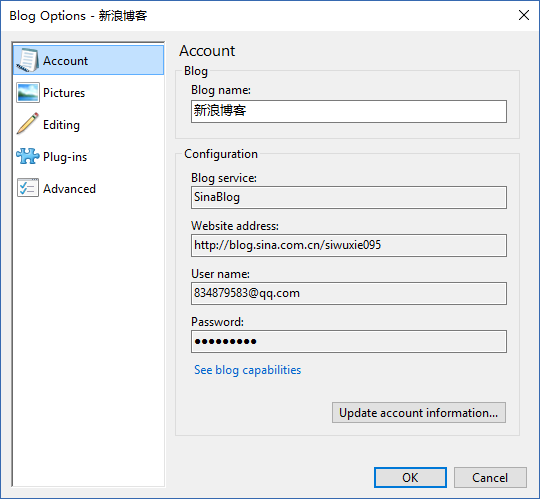Click the large 'Account' page heading
The image size is (540, 499).
click(207, 51)
